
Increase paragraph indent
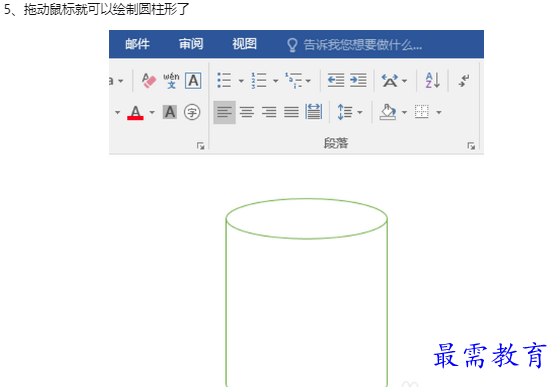[358, 80]
